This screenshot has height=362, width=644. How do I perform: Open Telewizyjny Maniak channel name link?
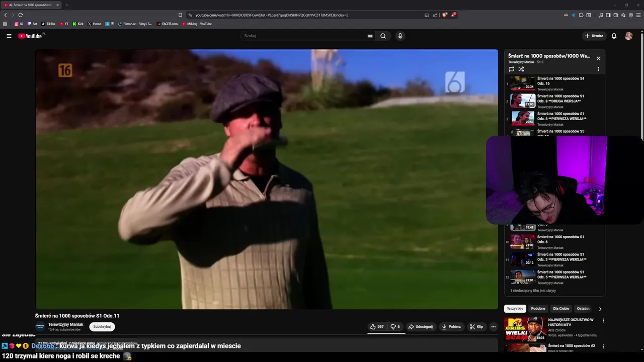[x=66, y=324]
